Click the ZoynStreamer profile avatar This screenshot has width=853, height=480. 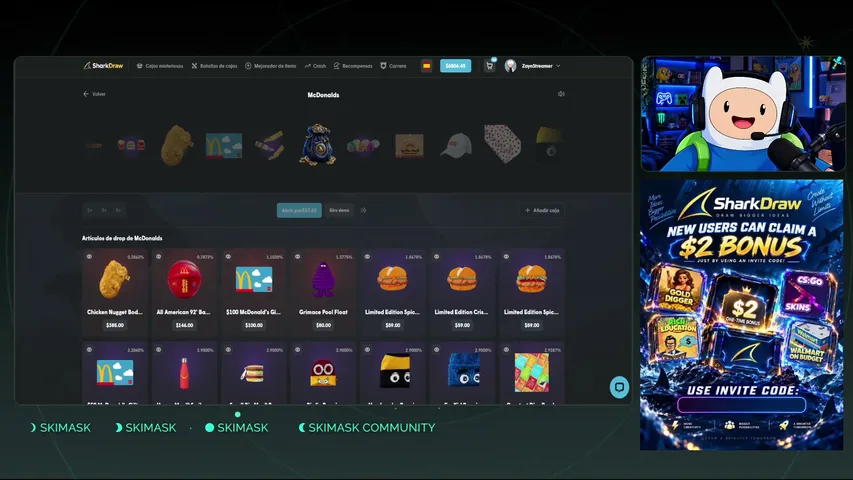pos(510,66)
